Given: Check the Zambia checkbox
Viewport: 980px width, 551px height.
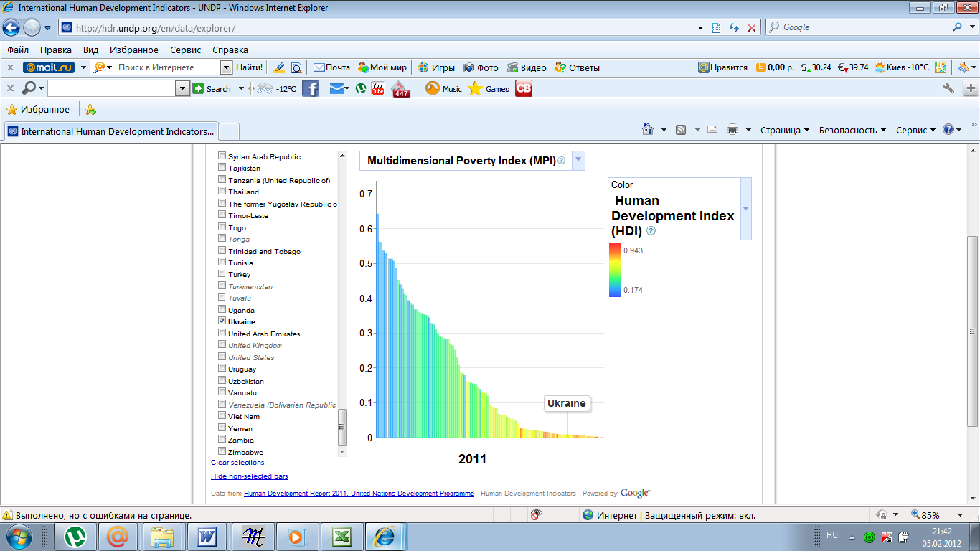Looking at the screenshot, I should tap(222, 440).
